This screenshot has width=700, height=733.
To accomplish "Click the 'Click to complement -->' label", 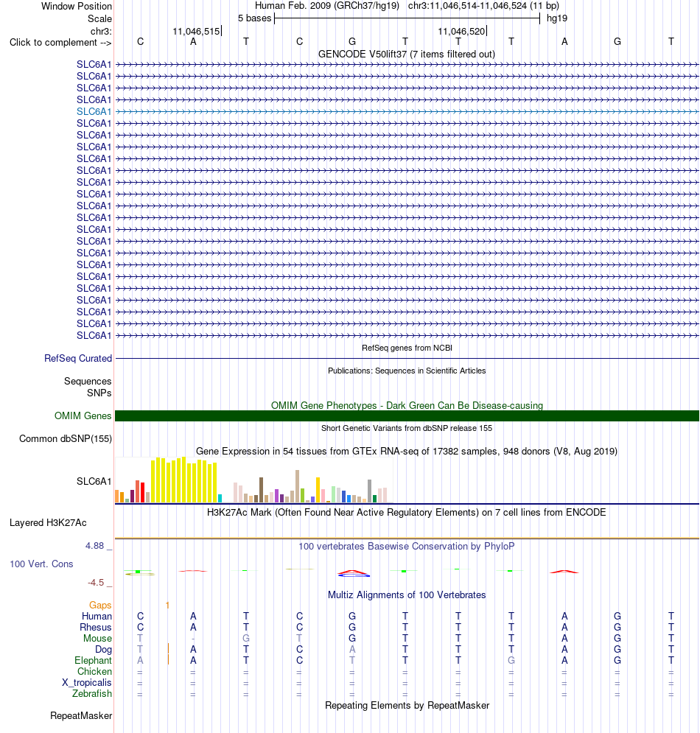I will click(x=60, y=43).
